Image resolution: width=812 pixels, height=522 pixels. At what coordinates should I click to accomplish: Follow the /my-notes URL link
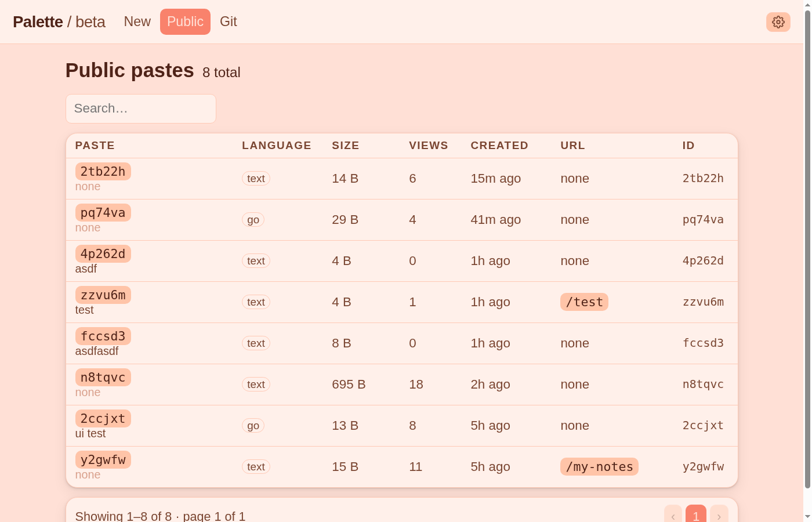coord(599,467)
